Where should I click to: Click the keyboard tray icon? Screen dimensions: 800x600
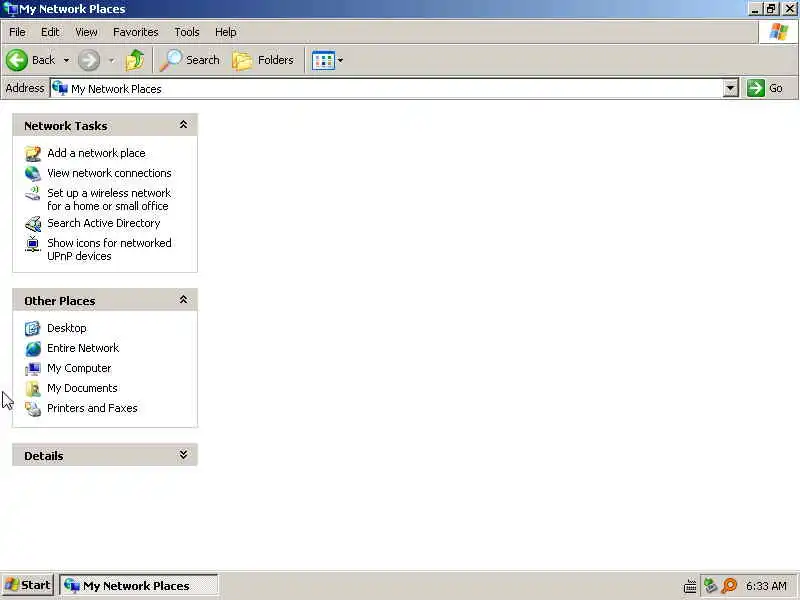[690, 586]
